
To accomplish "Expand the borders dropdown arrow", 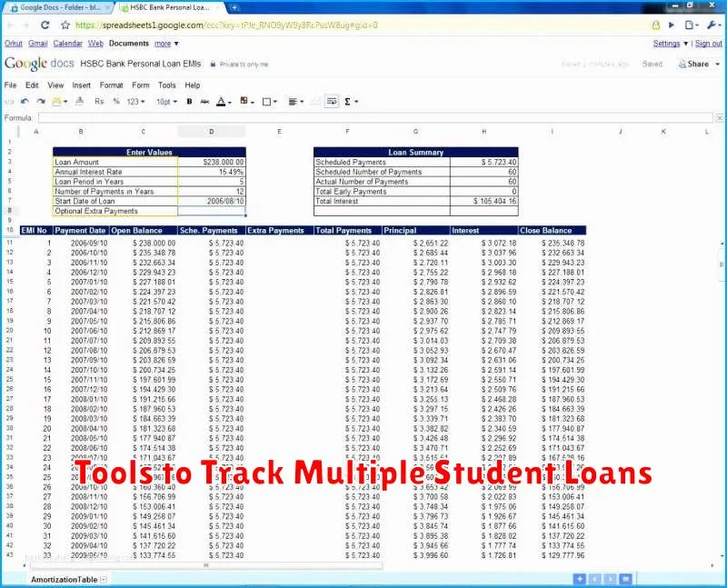I will point(275,102).
